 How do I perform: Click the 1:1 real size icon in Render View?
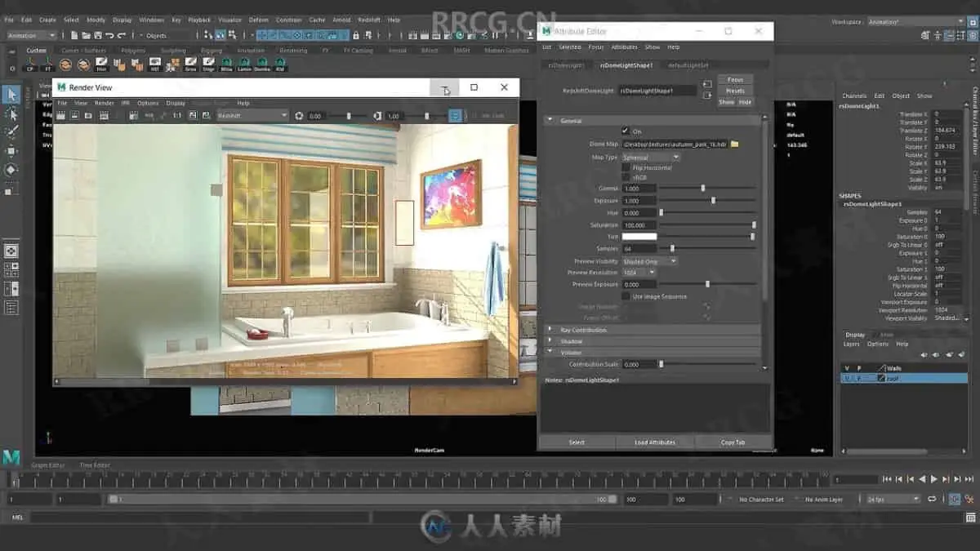coord(177,116)
